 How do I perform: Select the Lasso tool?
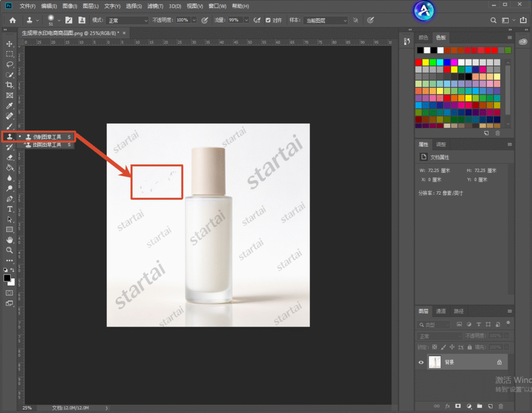(x=9, y=64)
